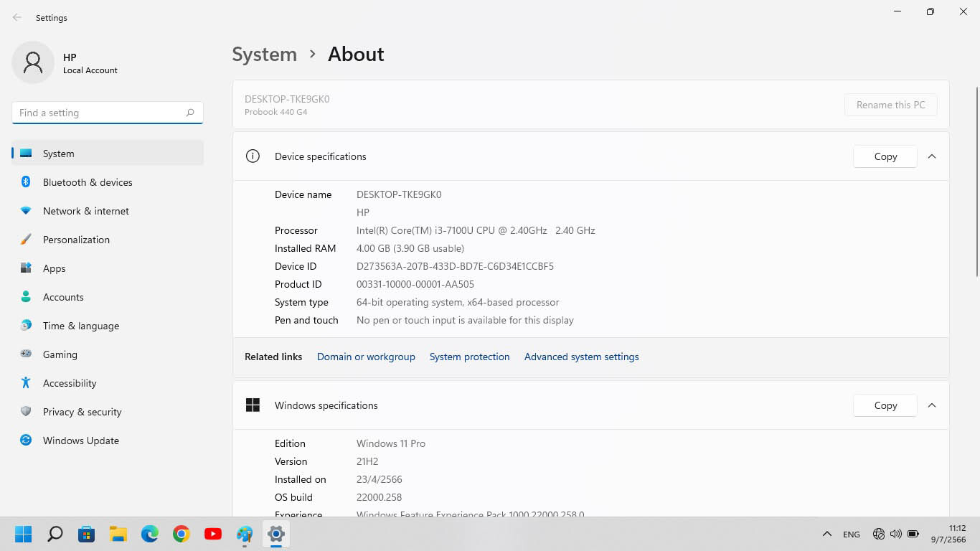Click the HP user avatar icon

click(x=33, y=62)
